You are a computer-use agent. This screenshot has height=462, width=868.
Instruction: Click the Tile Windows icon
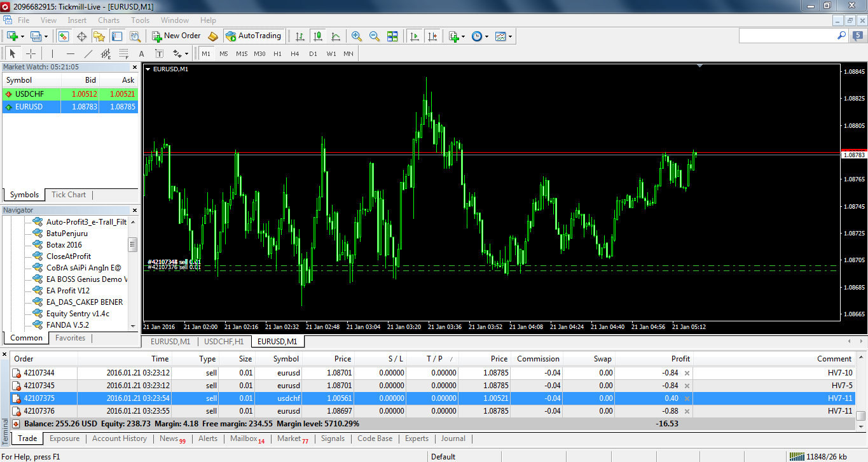(392, 36)
